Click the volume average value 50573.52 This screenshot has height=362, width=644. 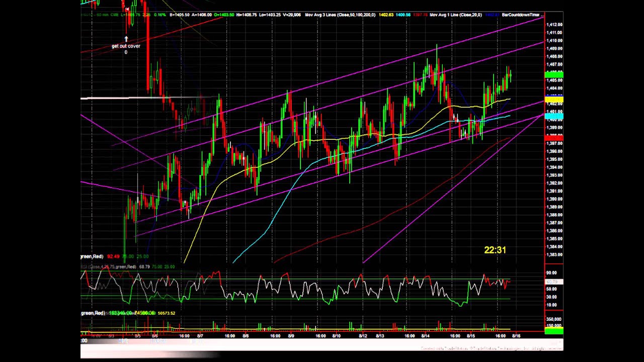coord(167,313)
